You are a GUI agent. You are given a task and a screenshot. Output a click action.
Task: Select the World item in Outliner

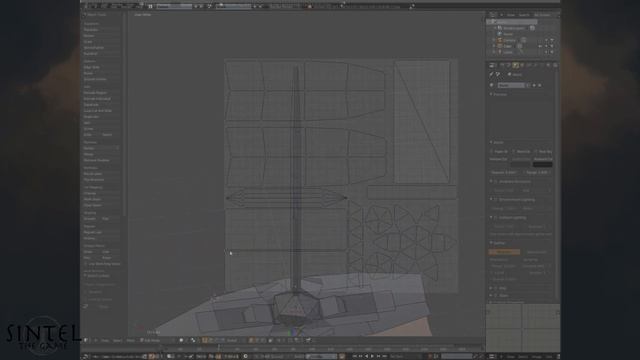(508, 34)
